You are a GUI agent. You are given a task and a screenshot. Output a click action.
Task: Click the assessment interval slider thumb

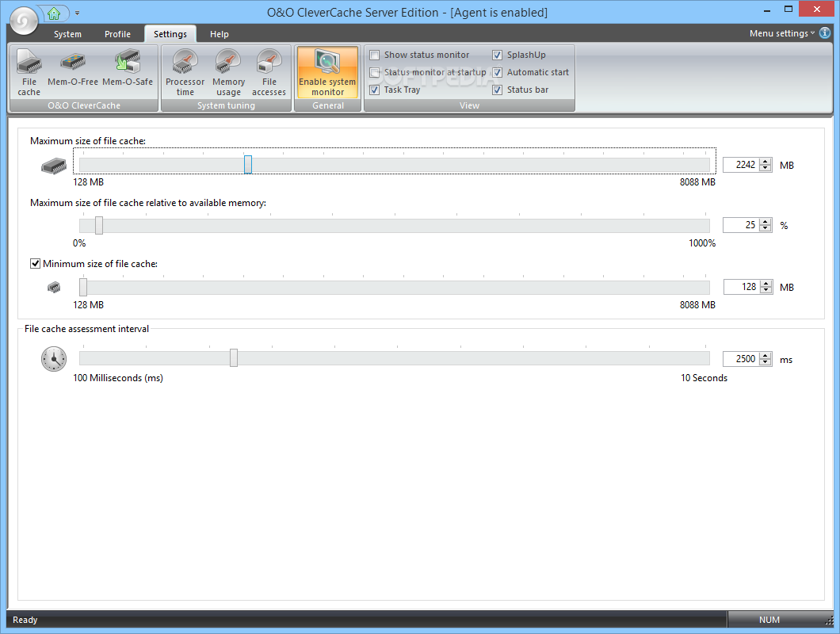(x=234, y=357)
